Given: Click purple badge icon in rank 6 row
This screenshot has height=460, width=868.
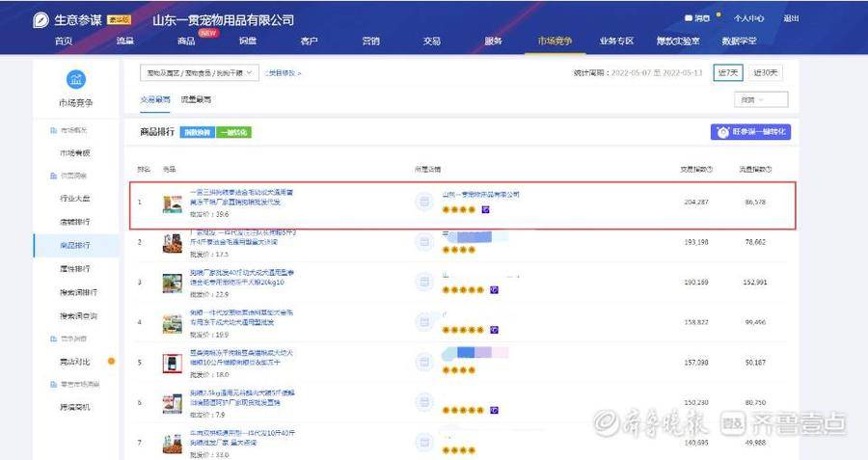Looking at the screenshot, I should (495, 410).
